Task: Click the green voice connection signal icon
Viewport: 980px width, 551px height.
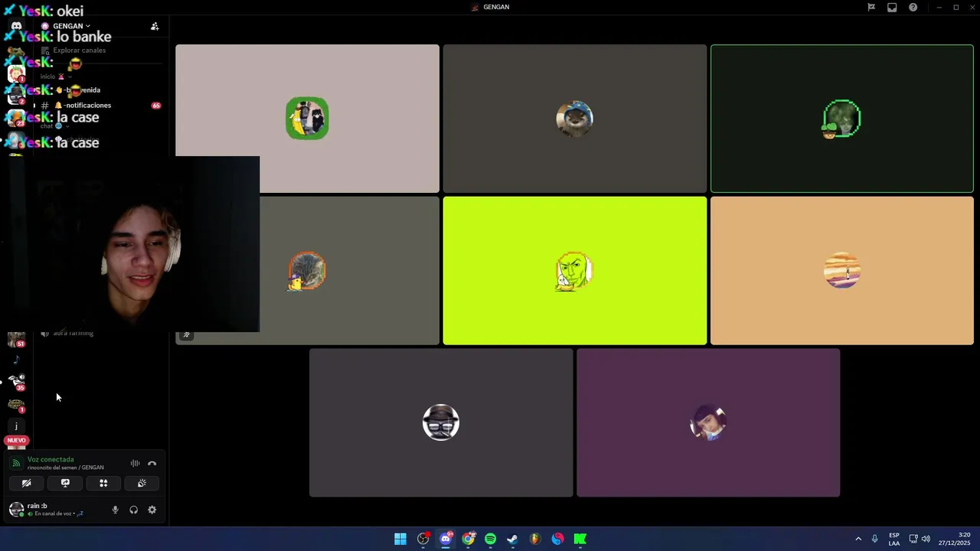Action: tap(16, 463)
